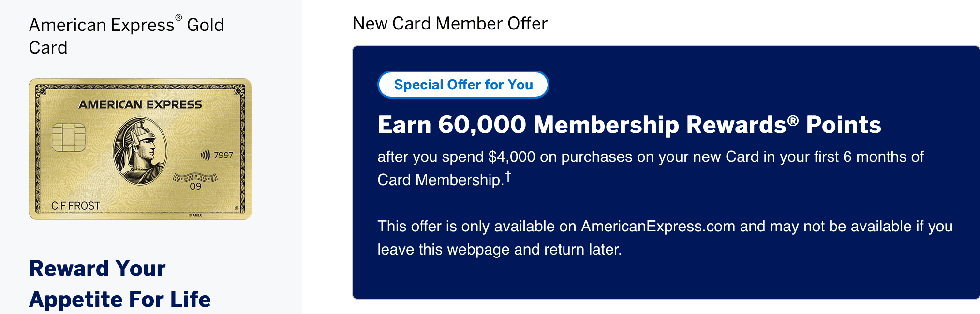Click the AmericanExpress.com text in the offer

(658, 226)
